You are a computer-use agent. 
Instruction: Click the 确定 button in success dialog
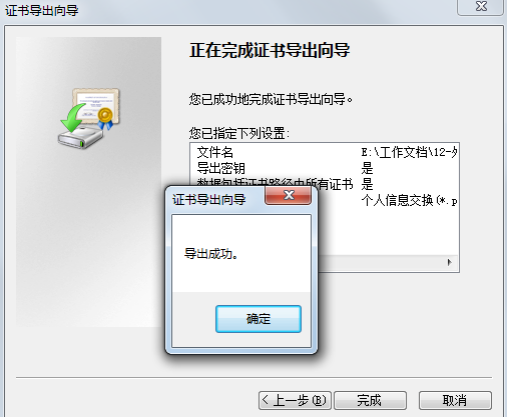[258, 319]
